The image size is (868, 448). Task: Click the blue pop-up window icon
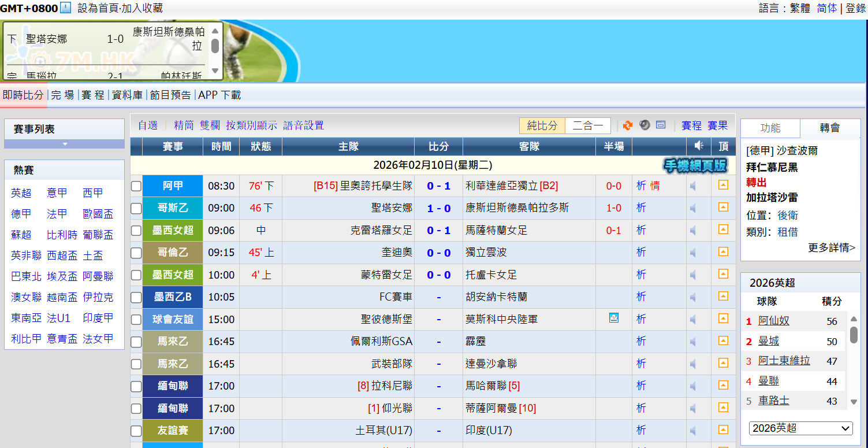tap(661, 125)
